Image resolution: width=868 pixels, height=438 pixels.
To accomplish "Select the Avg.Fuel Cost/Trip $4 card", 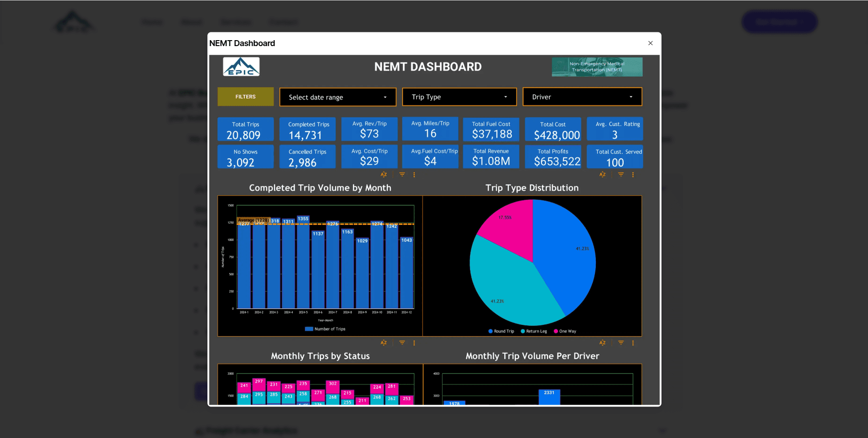I will [x=430, y=156].
